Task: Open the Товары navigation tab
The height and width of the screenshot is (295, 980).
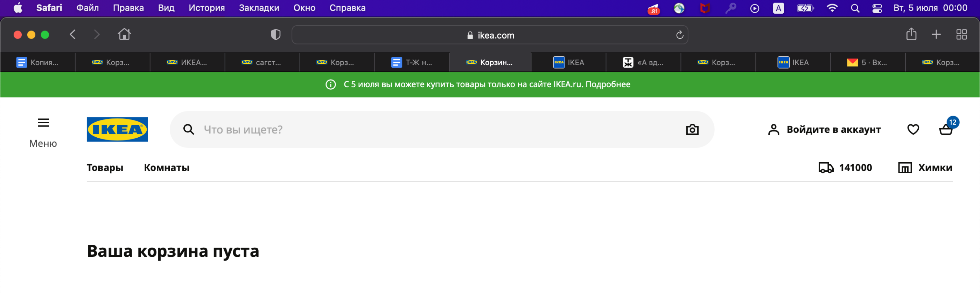Action: point(105,167)
